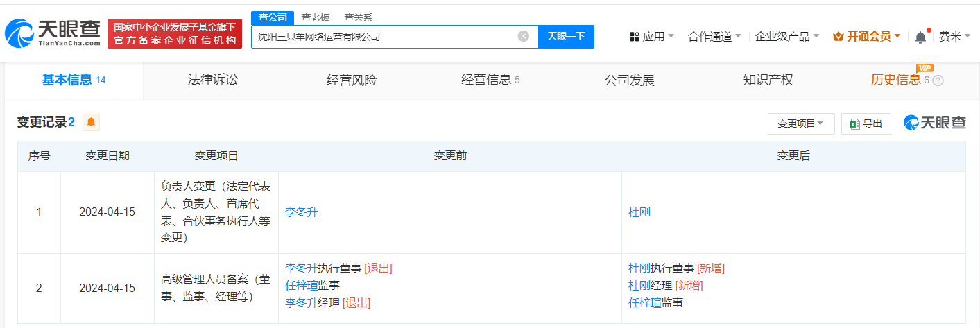
Task: Open 李冬升 link in row 1 变更前
Action: [x=301, y=212]
